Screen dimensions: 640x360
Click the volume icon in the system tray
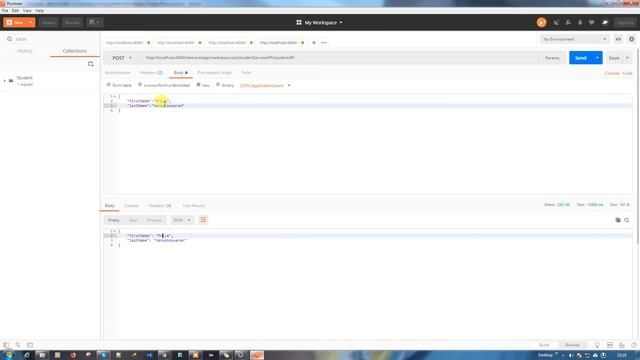(x=571, y=356)
